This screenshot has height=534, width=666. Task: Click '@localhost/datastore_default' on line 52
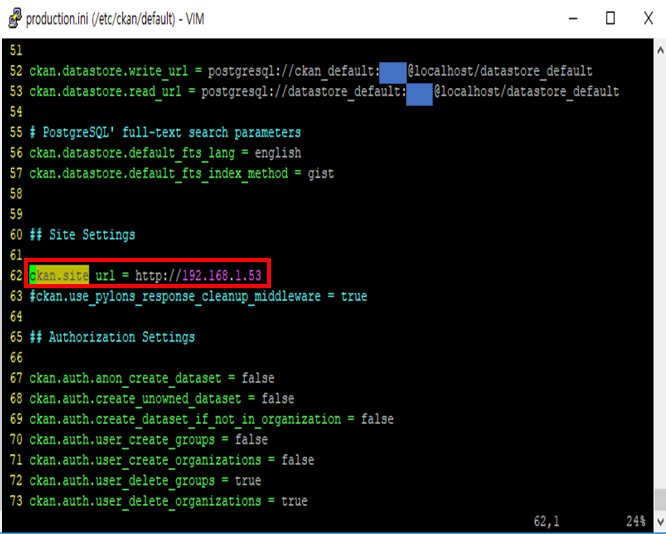[500, 71]
